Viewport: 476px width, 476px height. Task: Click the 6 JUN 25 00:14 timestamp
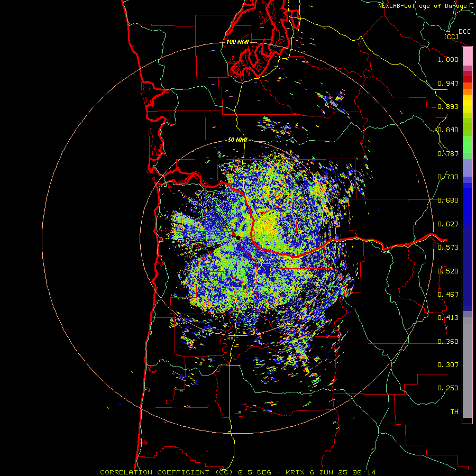click(343, 472)
